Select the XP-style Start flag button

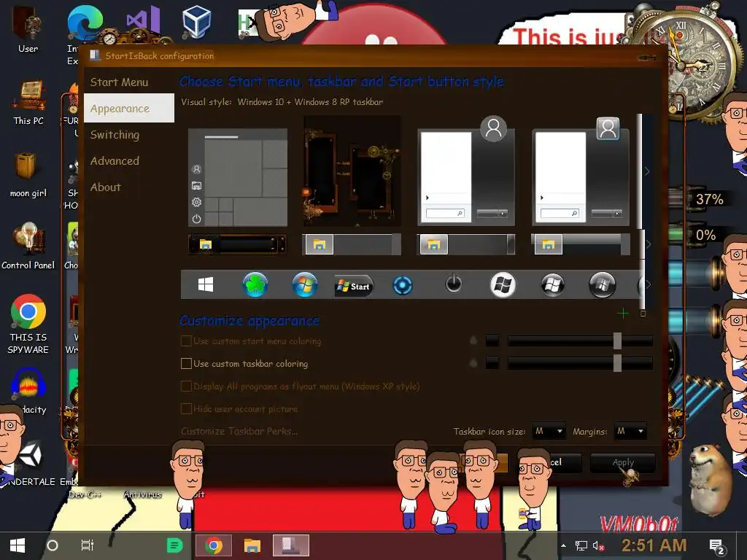(354, 286)
